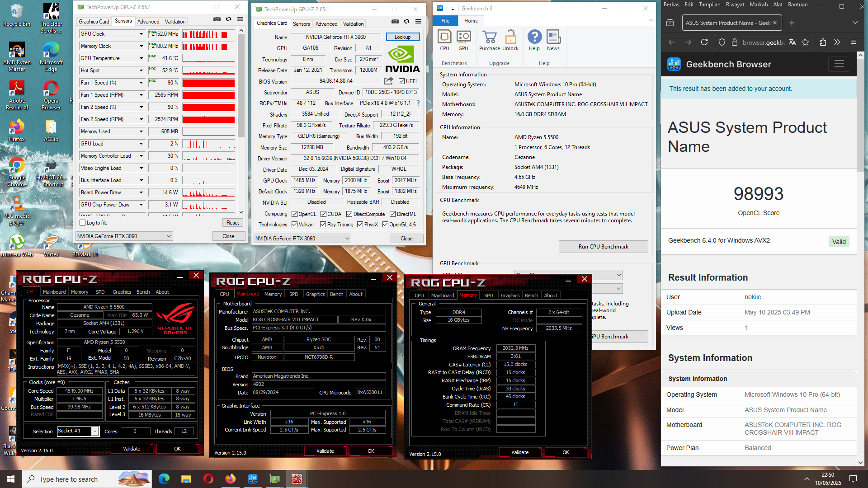Toggle Ray Tracing checkbox

click(x=323, y=225)
